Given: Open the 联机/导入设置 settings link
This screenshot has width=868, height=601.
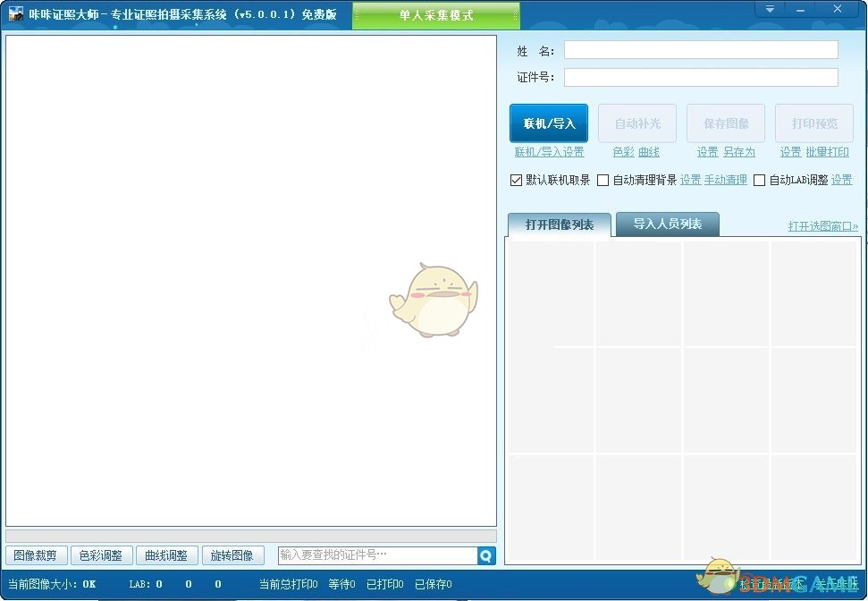Looking at the screenshot, I should pos(549,151).
